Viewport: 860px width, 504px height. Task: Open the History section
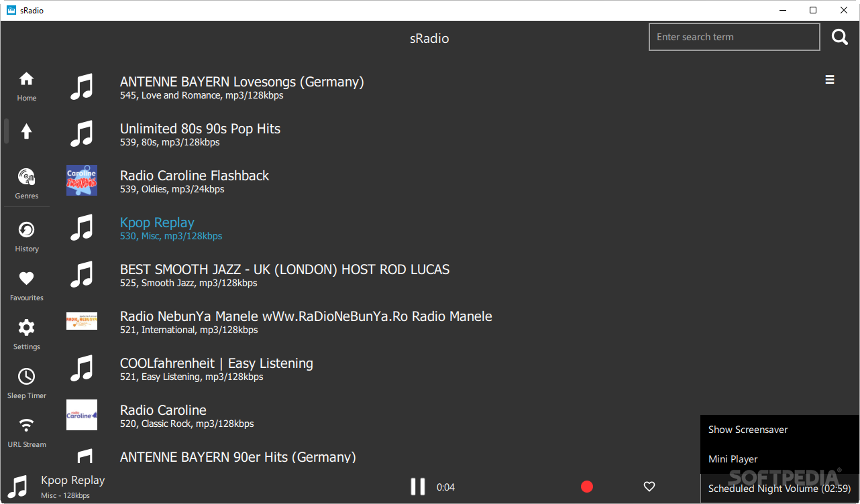(x=26, y=237)
